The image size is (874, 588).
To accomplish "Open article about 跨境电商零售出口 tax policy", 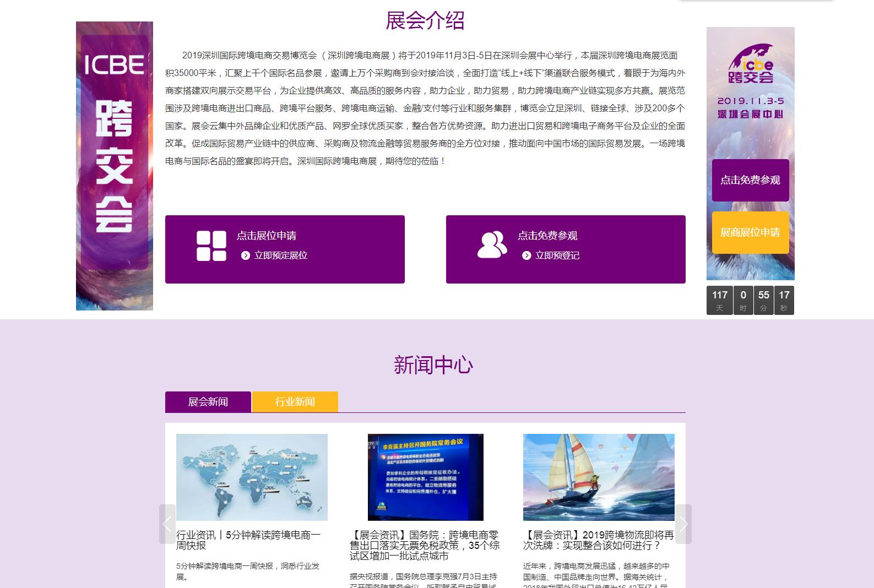I will click(x=425, y=545).
